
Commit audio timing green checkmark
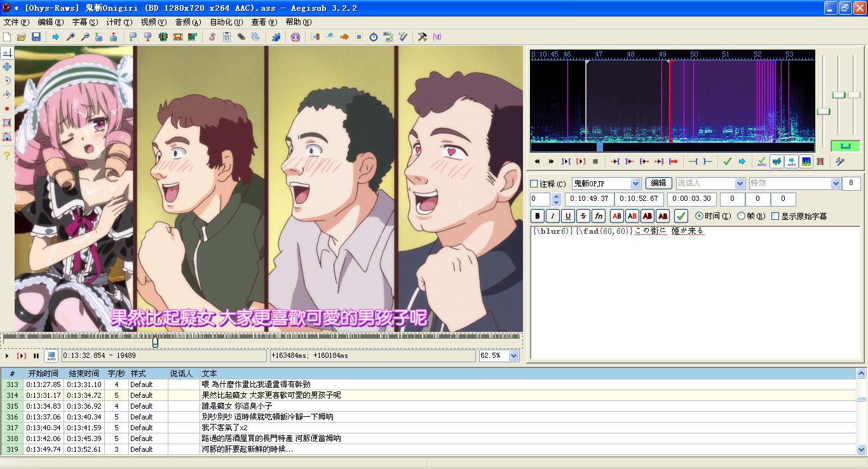point(728,161)
